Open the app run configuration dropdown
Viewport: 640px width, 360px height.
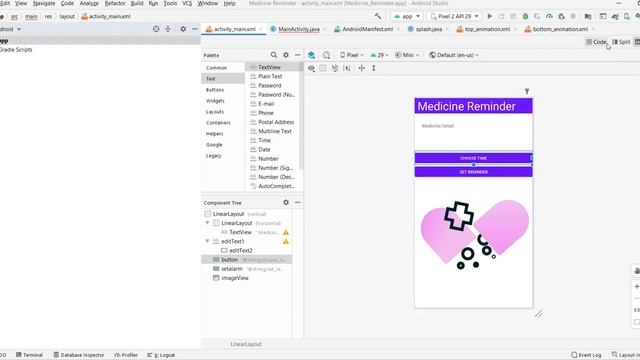click(407, 16)
